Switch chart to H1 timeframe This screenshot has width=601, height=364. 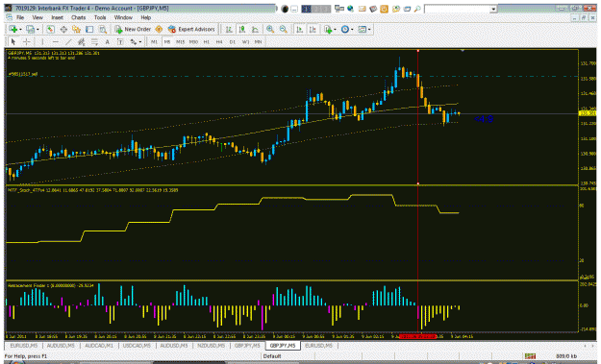(x=206, y=41)
